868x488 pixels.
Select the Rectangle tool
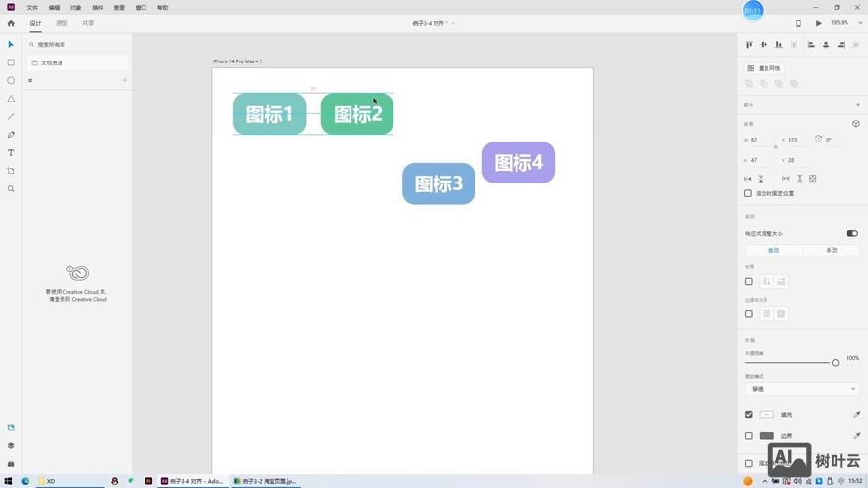(x=11, y=62)
